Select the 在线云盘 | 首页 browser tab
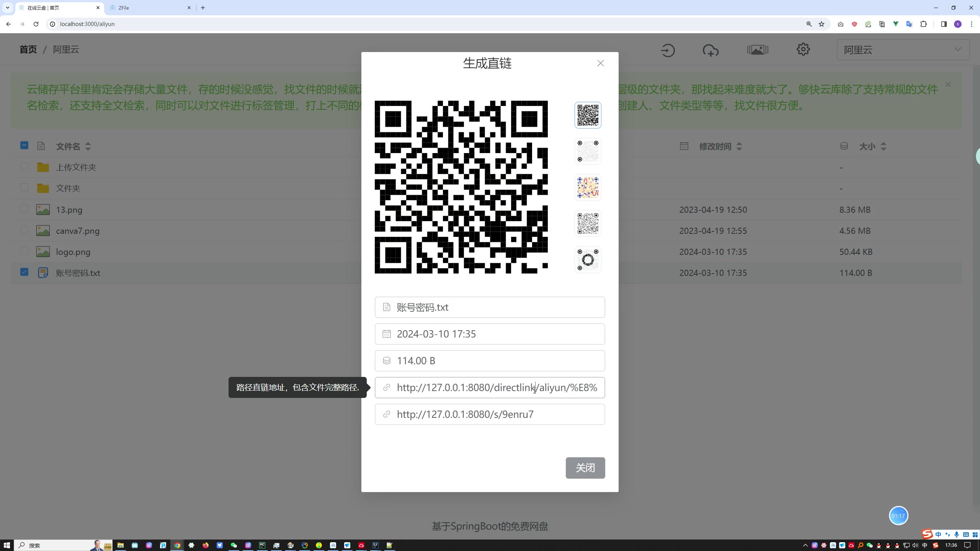This screenshot has height=551, width=980. pos(59,8)
